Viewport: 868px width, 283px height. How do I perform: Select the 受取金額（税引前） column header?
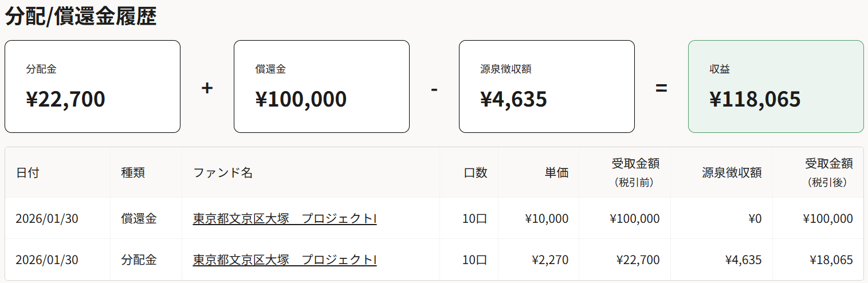tap(635, 172)
